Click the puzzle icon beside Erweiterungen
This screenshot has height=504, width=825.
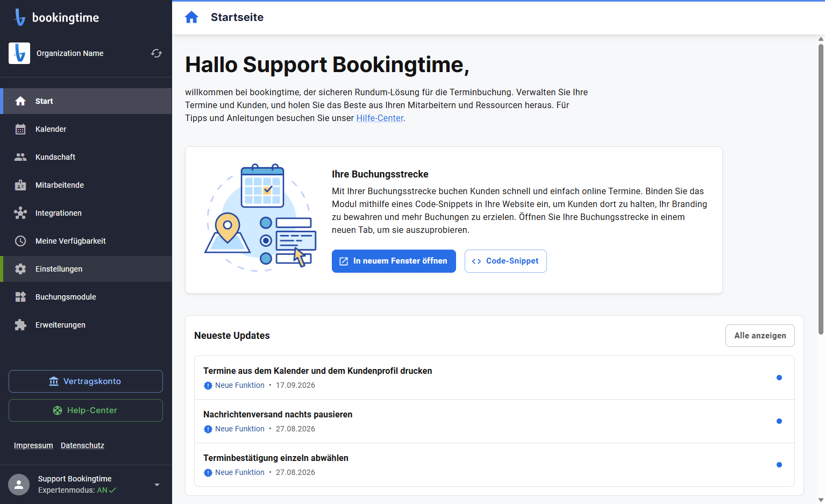tap(20, 325)
